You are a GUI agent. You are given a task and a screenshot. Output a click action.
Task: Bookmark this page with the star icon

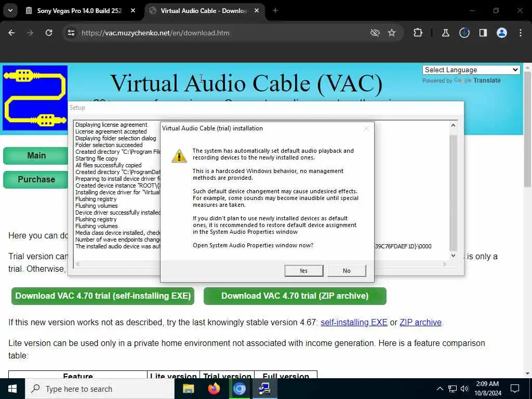392,33
